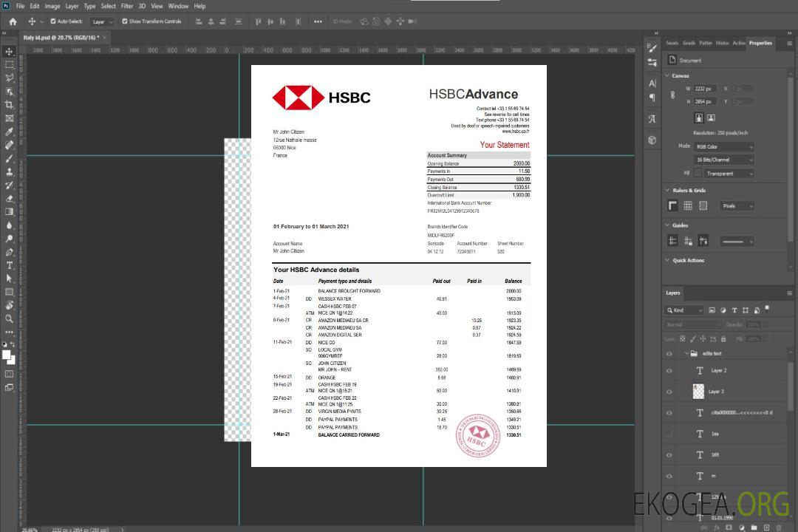Collapse the Canvas section
The image size is (798, 532).
(668, 75)
